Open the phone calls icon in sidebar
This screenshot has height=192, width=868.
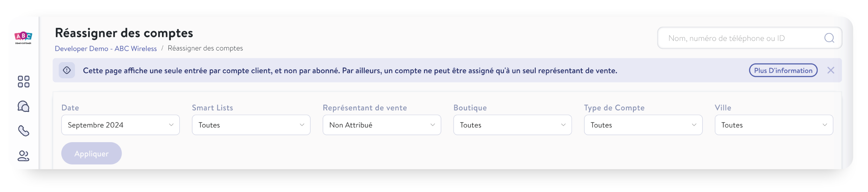23,131
